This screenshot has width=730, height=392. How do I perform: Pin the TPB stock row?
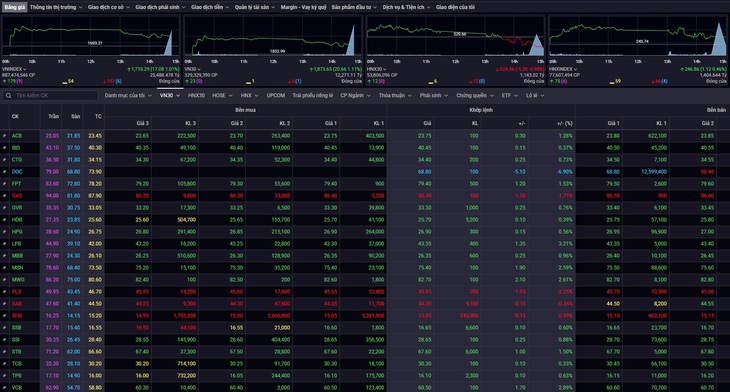click(4, 376)
